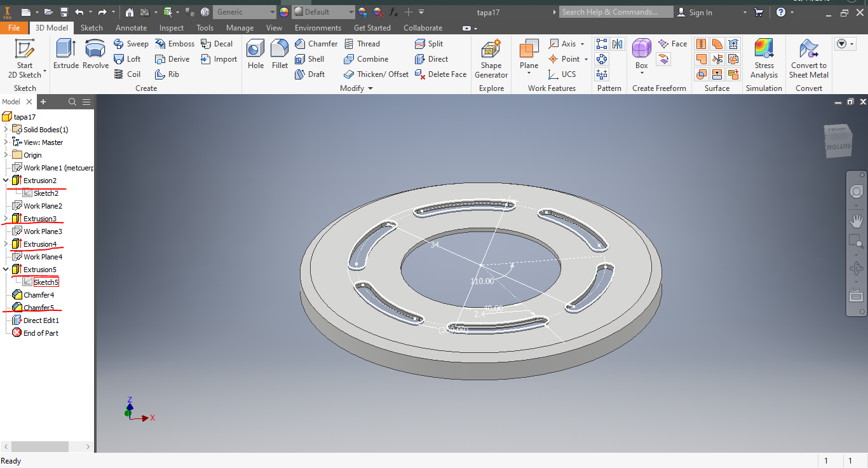This screenshot has height=468, width=868.
Task: Select Chamfer5 in the model browser
Action: point(39,308)
